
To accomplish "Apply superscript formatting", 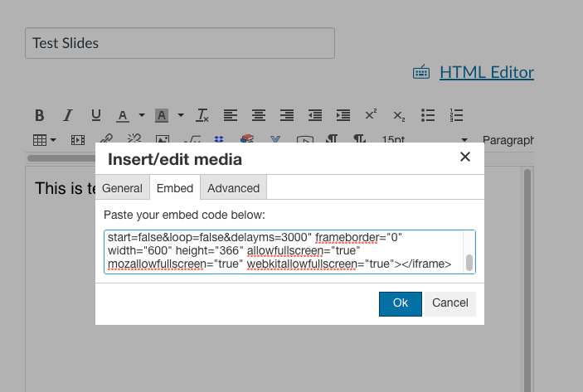I will tap(371, 115).
